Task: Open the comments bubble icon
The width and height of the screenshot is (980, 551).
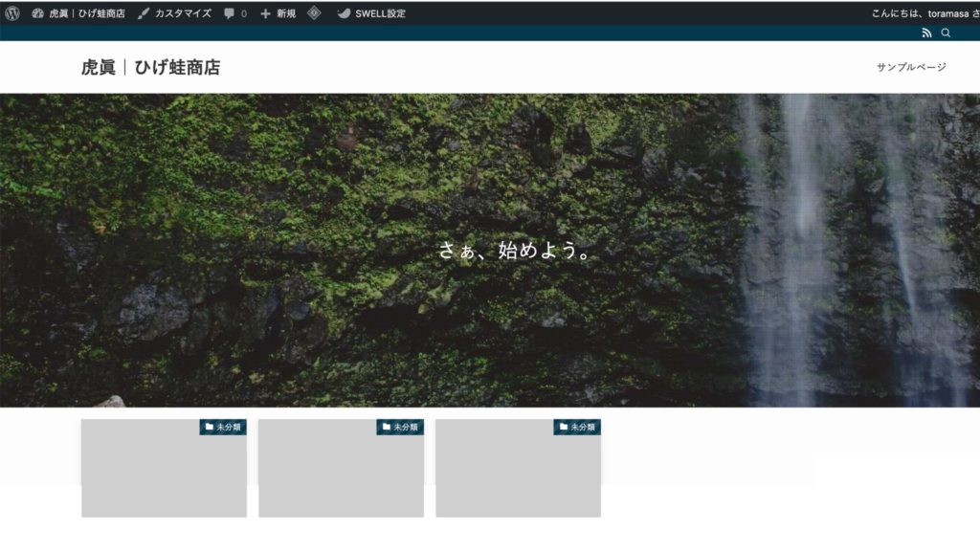Action: click(x=234, y=13)
